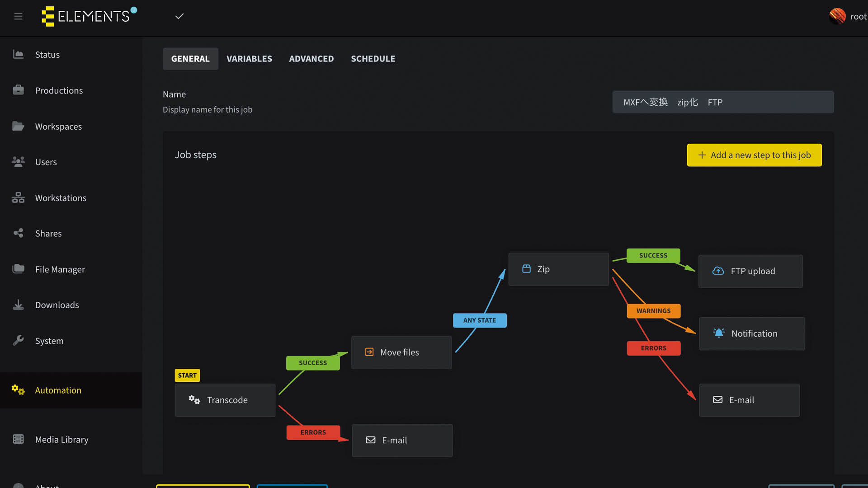
Task: Select the Advanced tab
Action: pos(311,59)
